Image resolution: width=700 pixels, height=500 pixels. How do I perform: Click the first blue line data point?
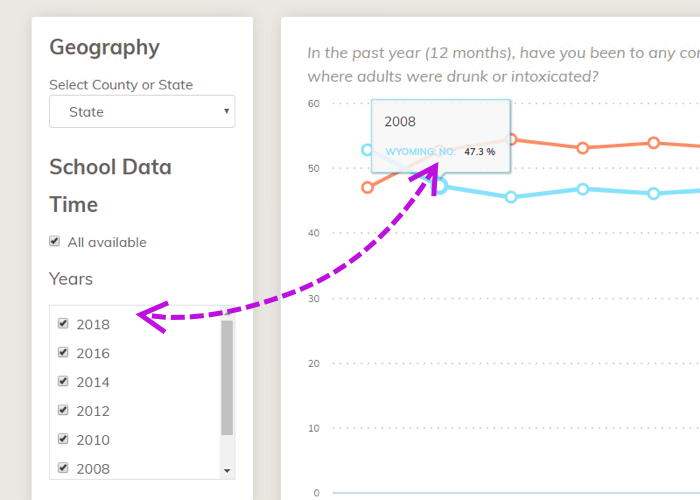pyautogui.click(x=367, y=150)
